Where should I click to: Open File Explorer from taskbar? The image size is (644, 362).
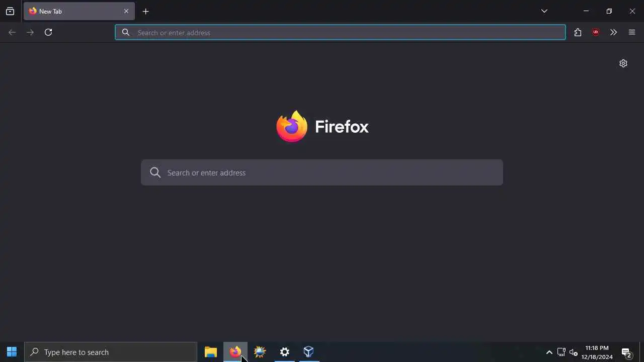click(211, 352)
